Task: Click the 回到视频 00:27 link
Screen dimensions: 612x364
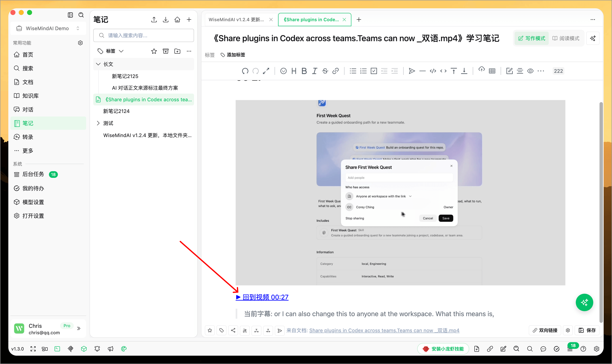Action: pos(262,297)
